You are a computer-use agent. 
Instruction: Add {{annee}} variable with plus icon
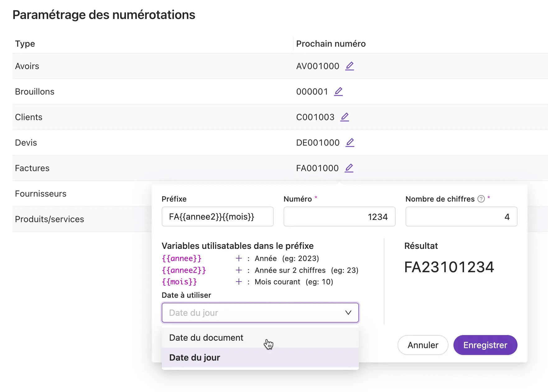pos(239,258)
